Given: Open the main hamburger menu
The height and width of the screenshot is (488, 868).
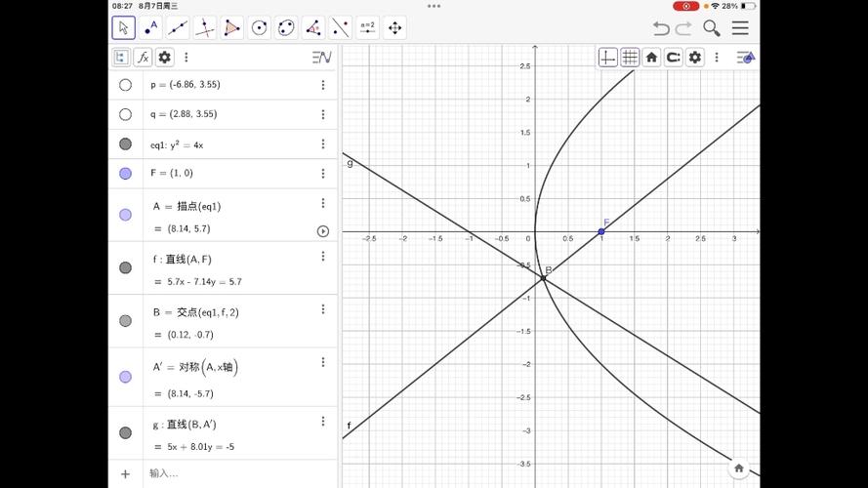Looking at the screenshot, I should click(x=740, y=27).
